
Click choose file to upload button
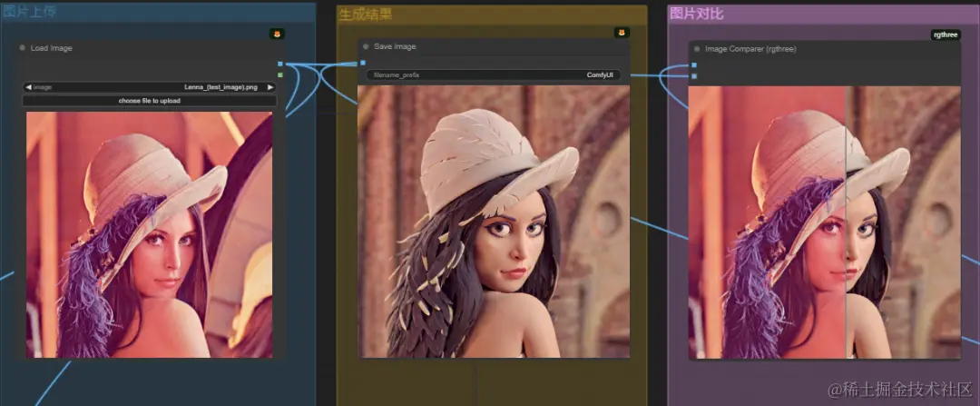point(150,101)
